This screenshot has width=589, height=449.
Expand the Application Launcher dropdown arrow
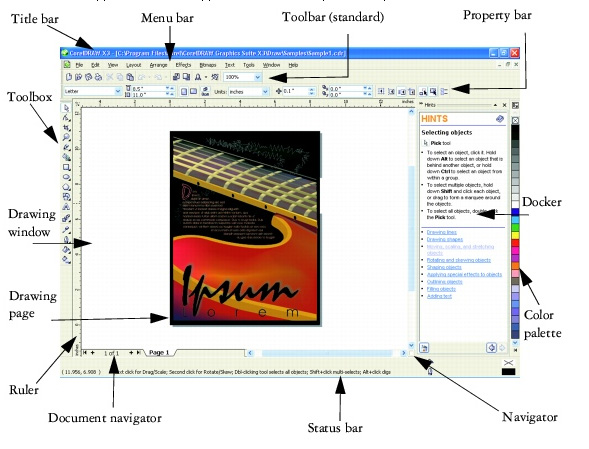pyautogui.click(x=206, y=77)
